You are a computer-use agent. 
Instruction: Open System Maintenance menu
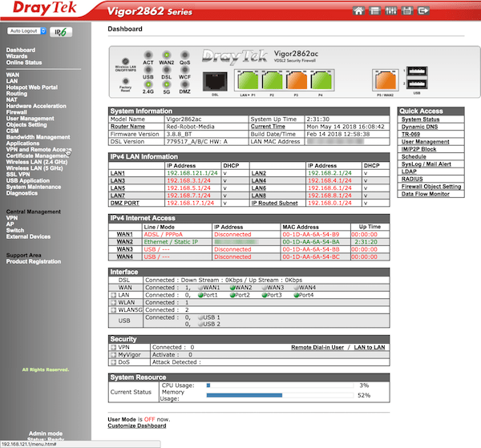point(34,187)
